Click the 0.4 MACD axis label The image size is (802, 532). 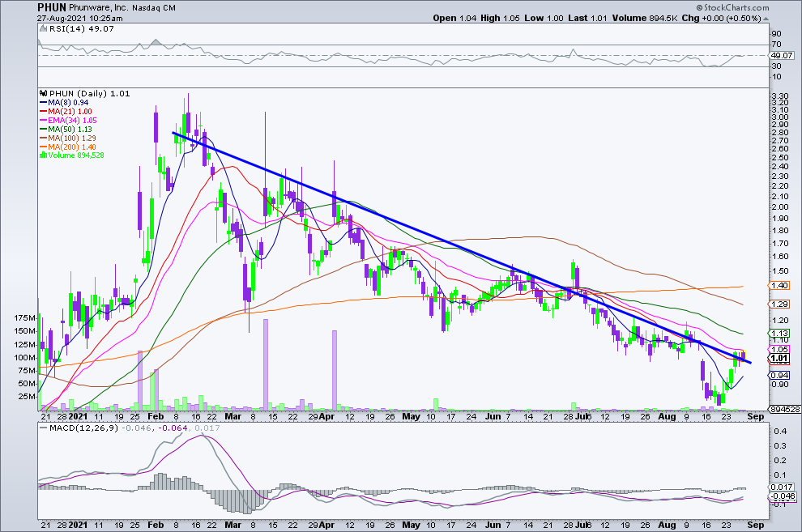coord(780,432)
